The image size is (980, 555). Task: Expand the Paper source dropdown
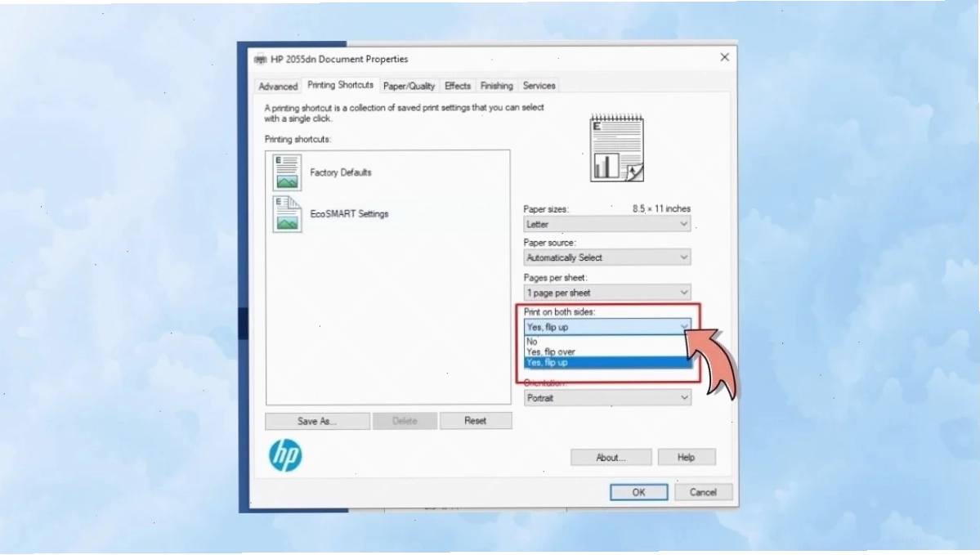tap(606, 257)
